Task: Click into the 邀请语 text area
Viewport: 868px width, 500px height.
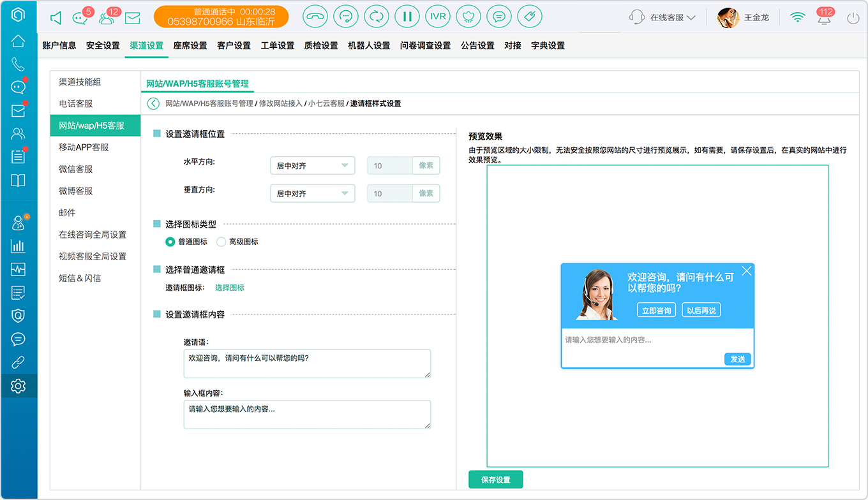Action: pyautogui.click(x=307, y=364)
